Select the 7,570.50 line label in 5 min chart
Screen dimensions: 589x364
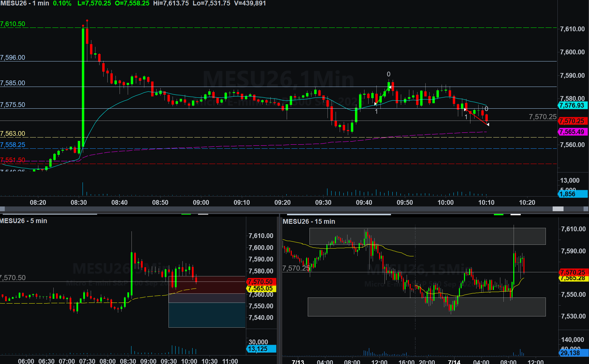point(13,278)
